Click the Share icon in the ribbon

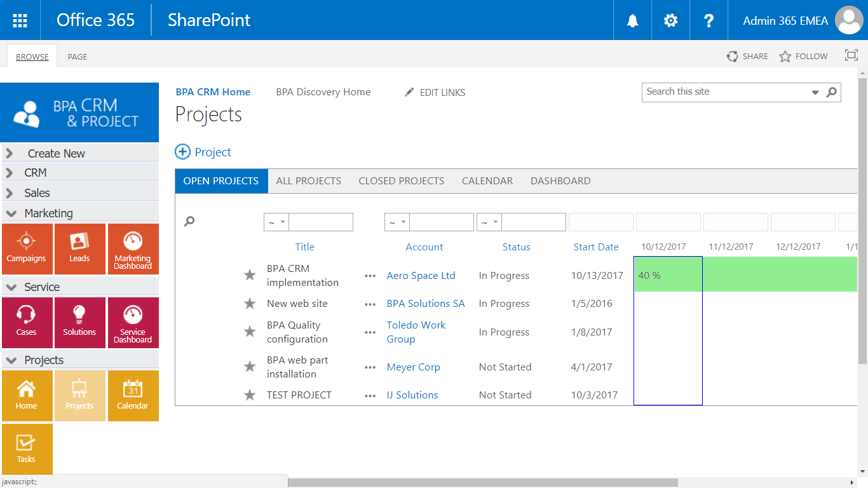pos(733,57)
